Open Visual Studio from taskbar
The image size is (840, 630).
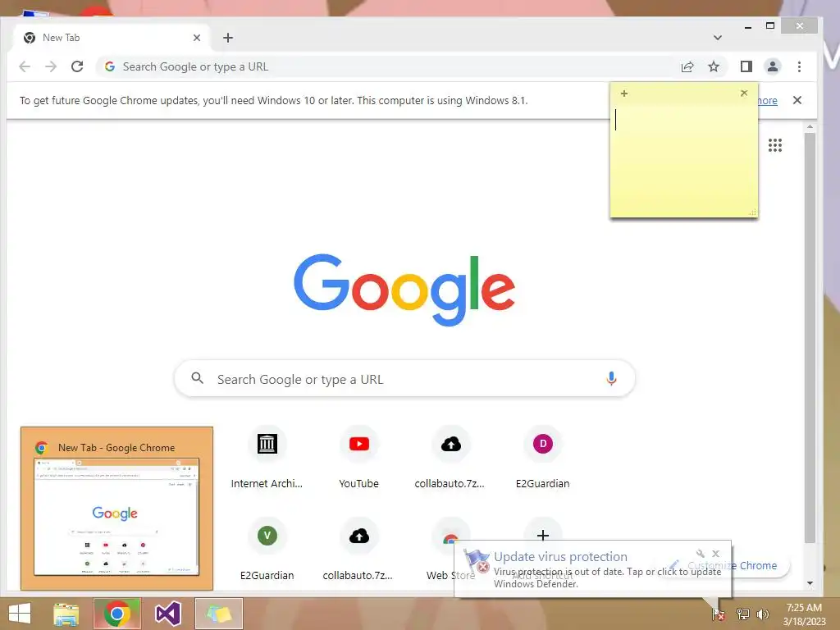167,614
